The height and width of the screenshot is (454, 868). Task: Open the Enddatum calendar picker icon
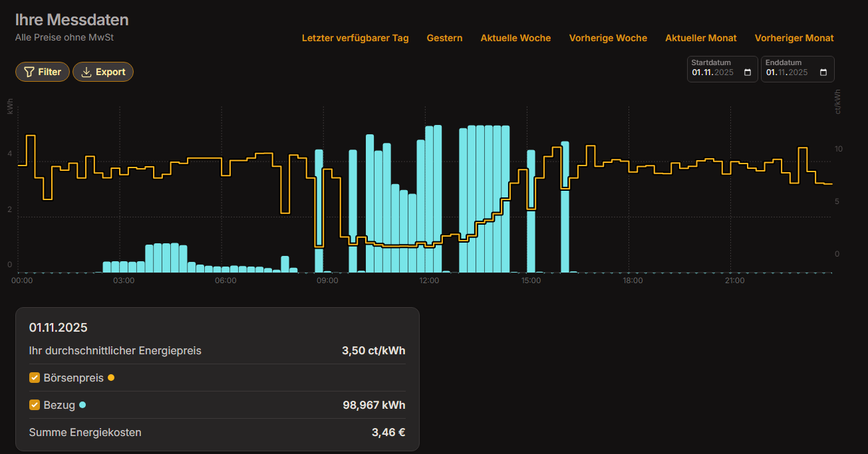pos(823,72)
